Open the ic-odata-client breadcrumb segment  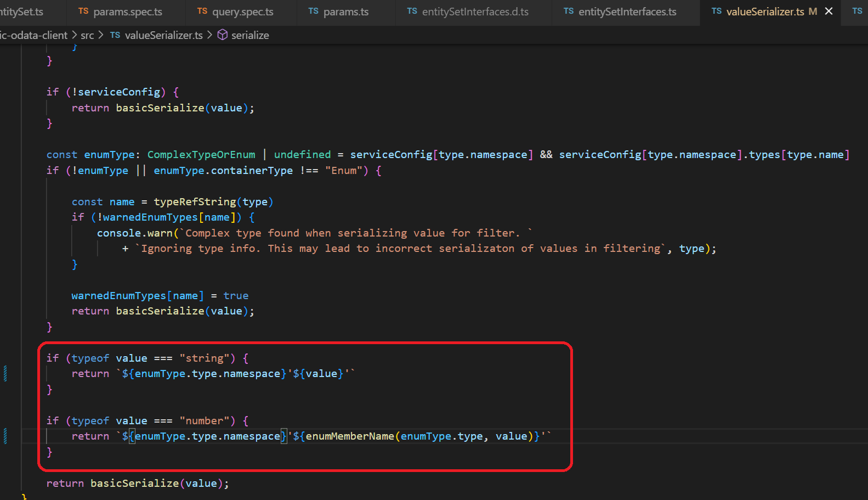click(33, 35)
